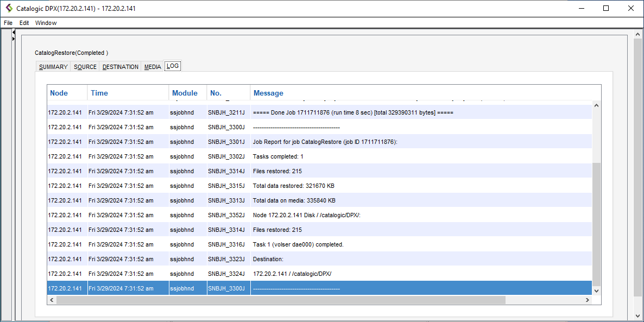This screenshot has height=322, width=644.
Task: Go to the MEDIA tab
Action: point(153,67)
